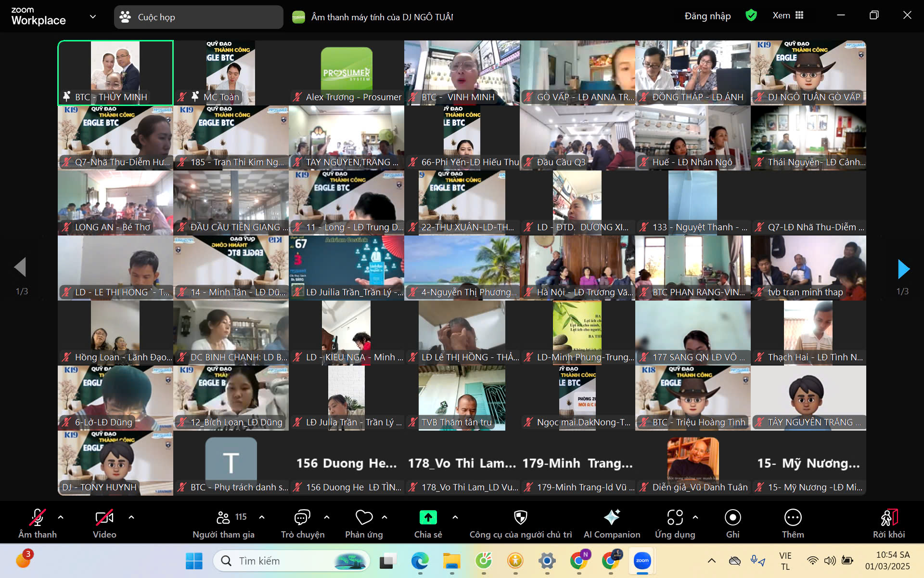Open Phản ứng reactions heart icon
924x578 pixels.
coord(364,518)
